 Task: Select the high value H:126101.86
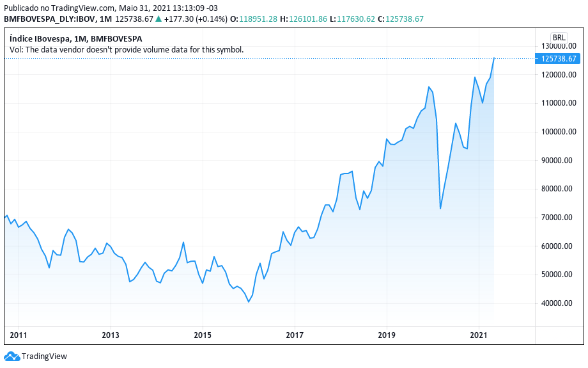[304, 19]
